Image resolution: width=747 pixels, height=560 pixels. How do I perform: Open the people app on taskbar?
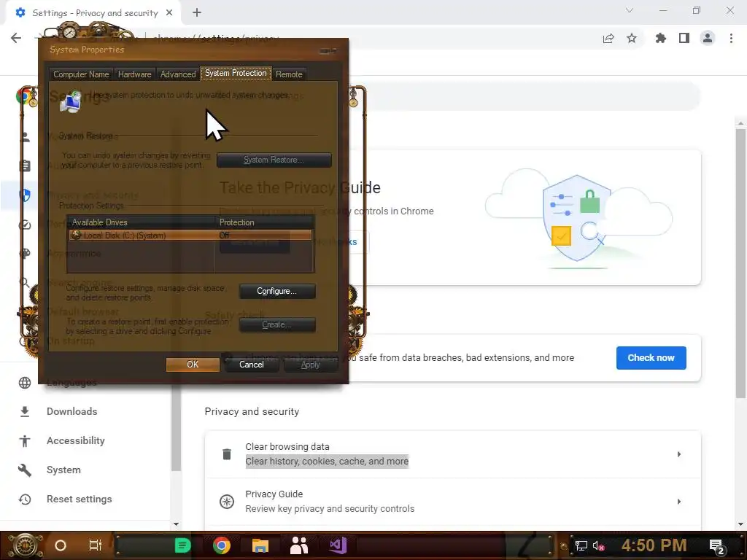[x=299, y=545]
